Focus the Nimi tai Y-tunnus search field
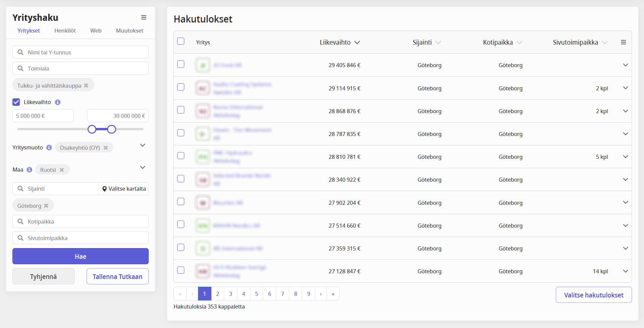Viewport: 644px width, 328px height. pos(81,52)
